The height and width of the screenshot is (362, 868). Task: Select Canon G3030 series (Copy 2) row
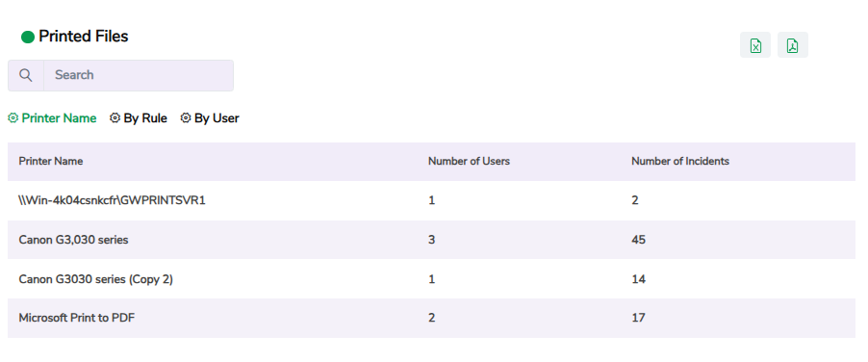[431, 279]
